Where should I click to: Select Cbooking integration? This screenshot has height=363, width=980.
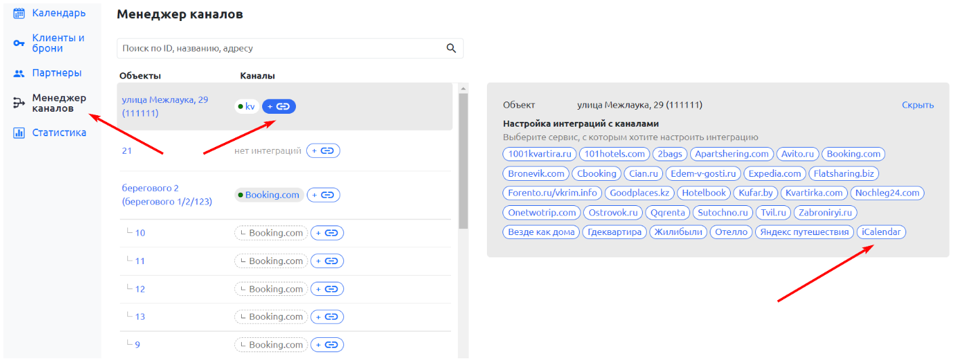[x=597, y=173]
